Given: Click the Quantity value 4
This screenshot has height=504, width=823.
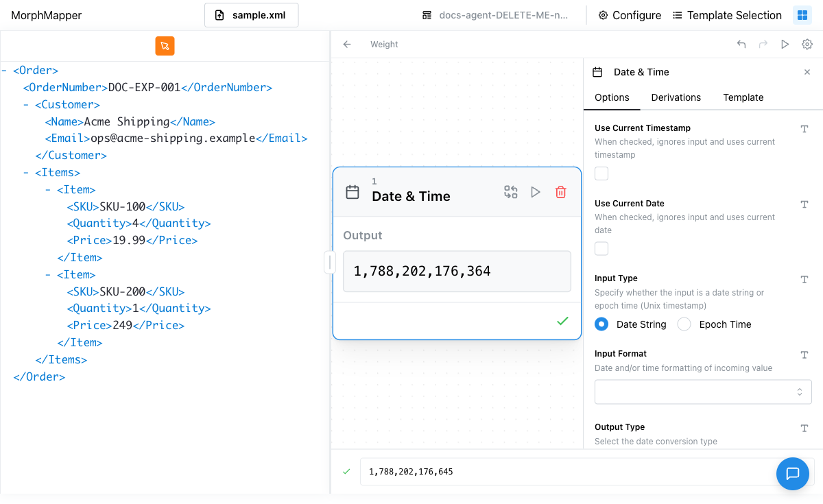Looking at the screenshot, I should tap(136, 223).
